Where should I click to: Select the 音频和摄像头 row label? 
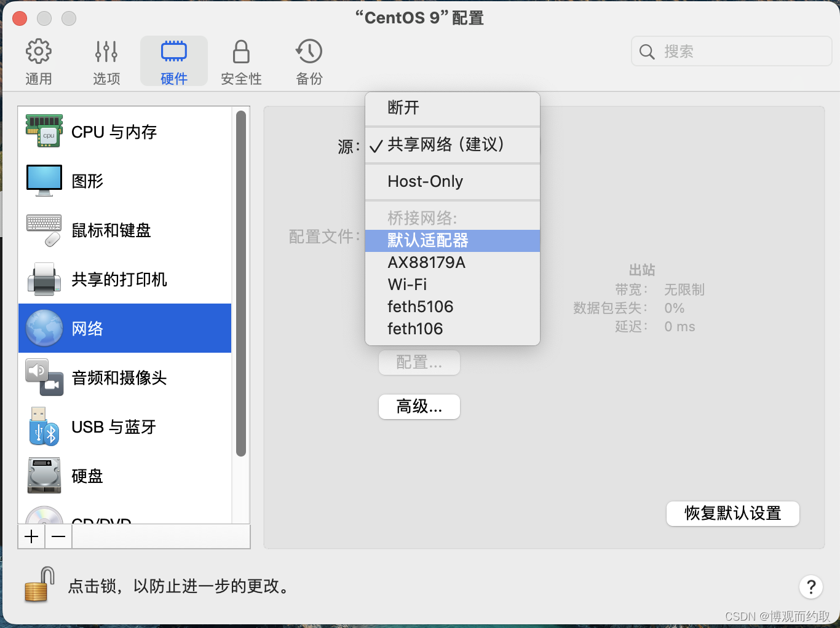pyautogui.click(x=119, y=378)
